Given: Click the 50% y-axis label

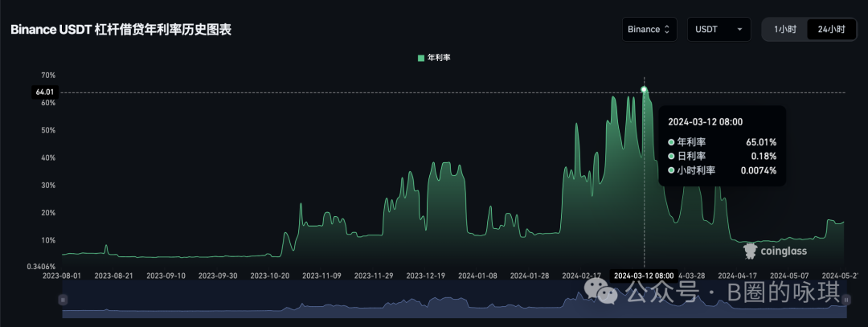Looking at the screenshot, I should pyautogui.click(x=48, y=131).
